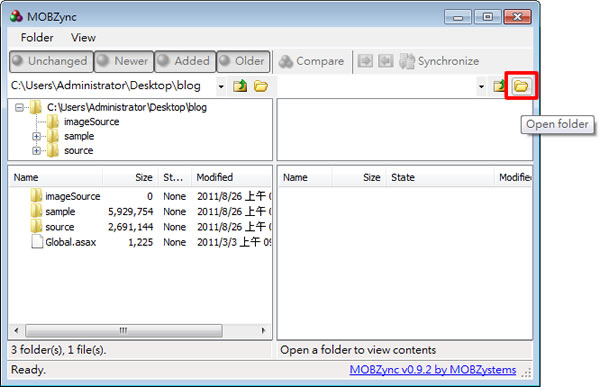
Task: Sort right list by Name column
Action: point(305,177)
